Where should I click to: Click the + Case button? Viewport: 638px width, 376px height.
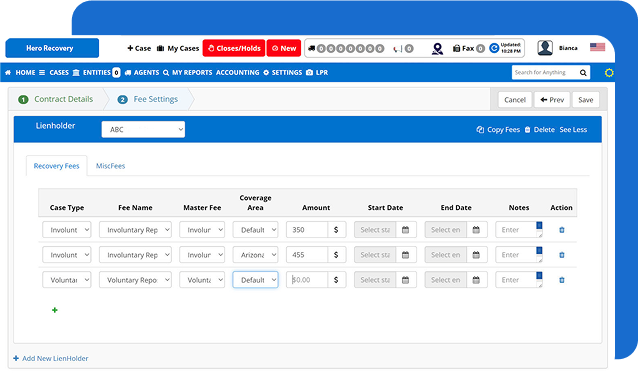(139, 48)
